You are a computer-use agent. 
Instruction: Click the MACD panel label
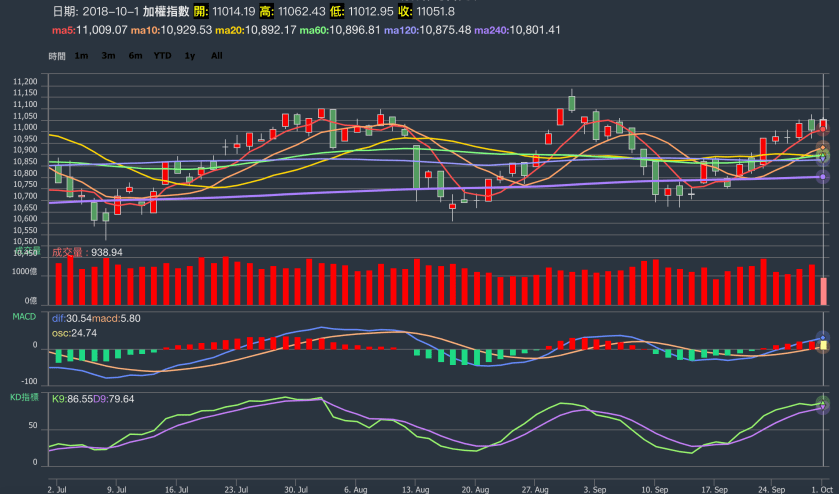tap(24, 316)
